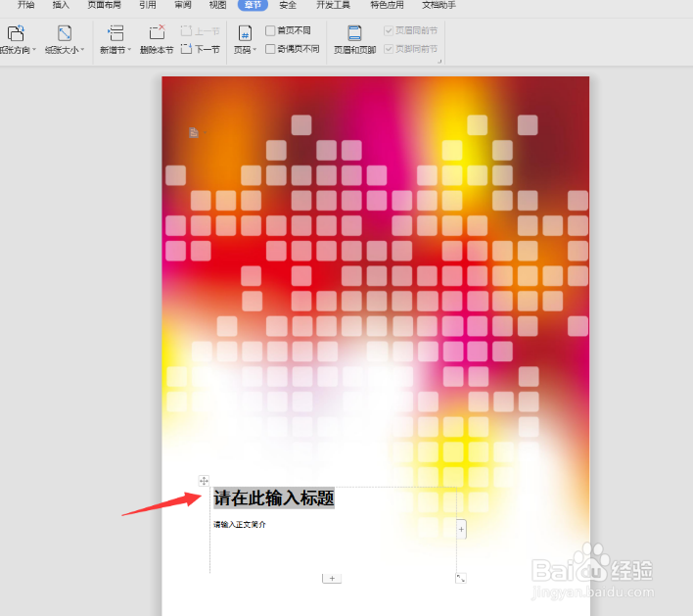The height and width of the screenshot is (616, 693).
Task: Toggle header same as previous (页眉同前节) checkbox
Action: pyautogui.click(x=389, y=30)
